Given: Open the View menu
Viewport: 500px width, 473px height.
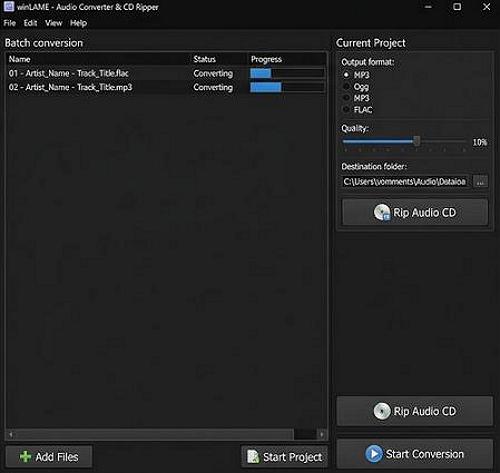Looking at the screenshot, I should coord(53,23).
